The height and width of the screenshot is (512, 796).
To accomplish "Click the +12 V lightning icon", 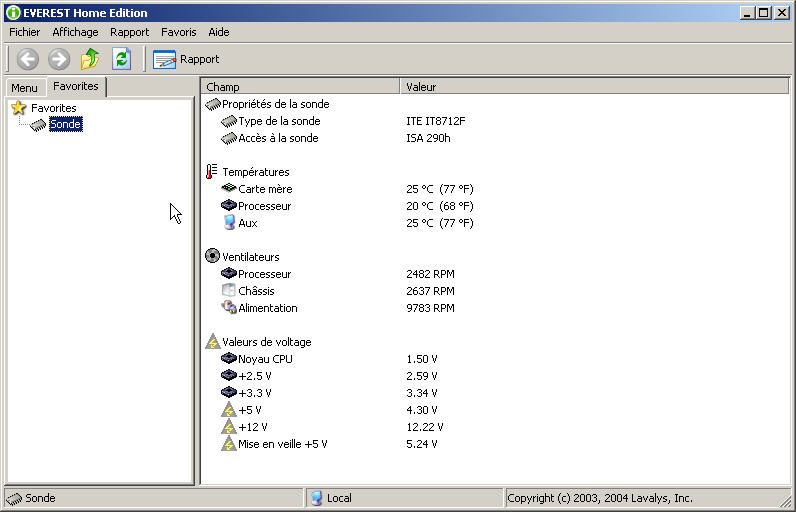I will [x=229, y=427].
